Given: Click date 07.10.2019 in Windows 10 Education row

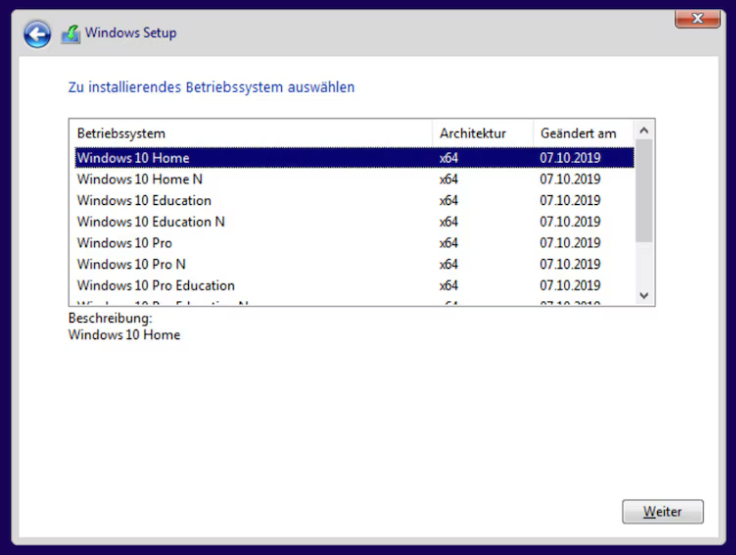Looking at the screenshot, I should coord(570,200).
